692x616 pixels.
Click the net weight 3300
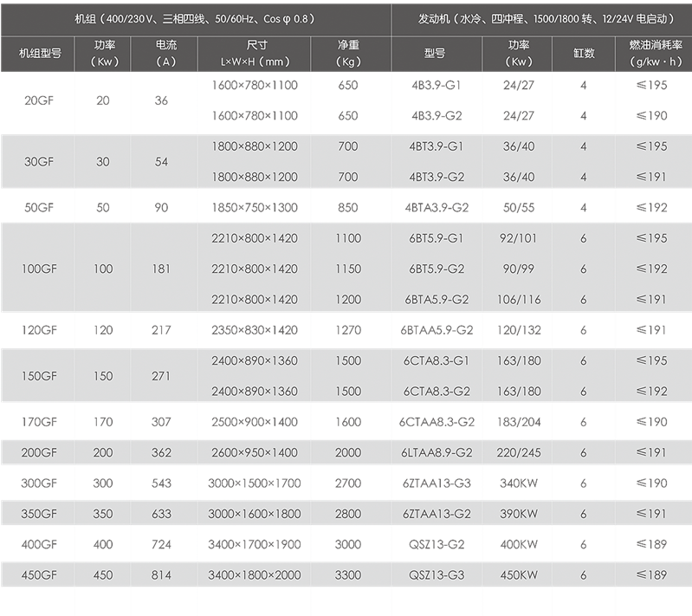(348, 575)
